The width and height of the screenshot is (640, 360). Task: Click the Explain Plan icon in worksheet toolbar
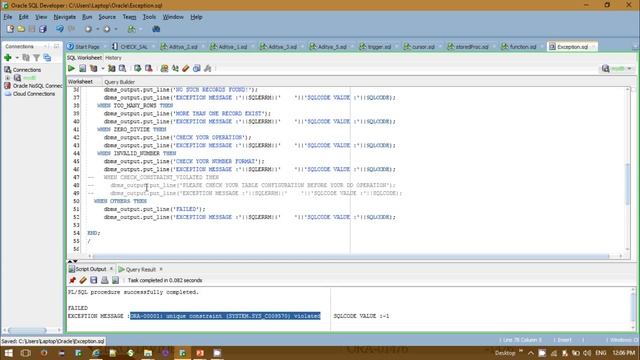click(x=94, y=69)
